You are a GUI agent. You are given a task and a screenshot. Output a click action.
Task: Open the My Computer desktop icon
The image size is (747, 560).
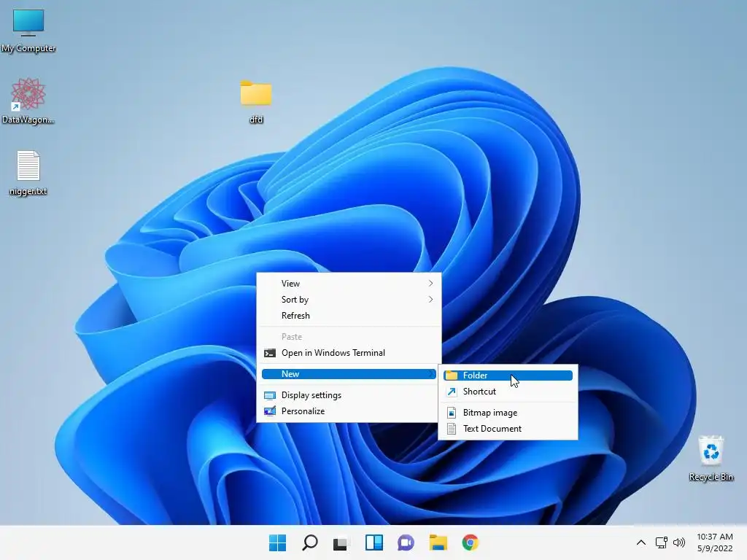click(x=28, y=31)
